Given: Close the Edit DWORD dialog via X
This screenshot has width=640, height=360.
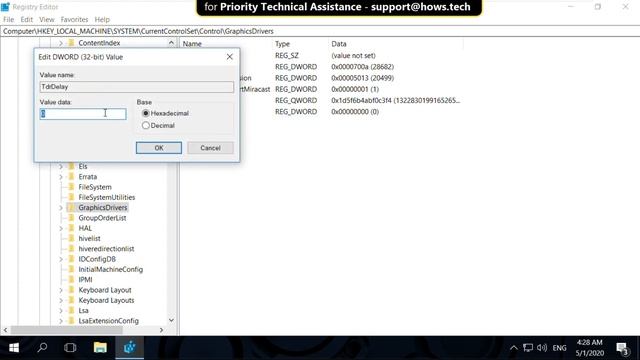Looking at the screenshot, I should (229, 57).
